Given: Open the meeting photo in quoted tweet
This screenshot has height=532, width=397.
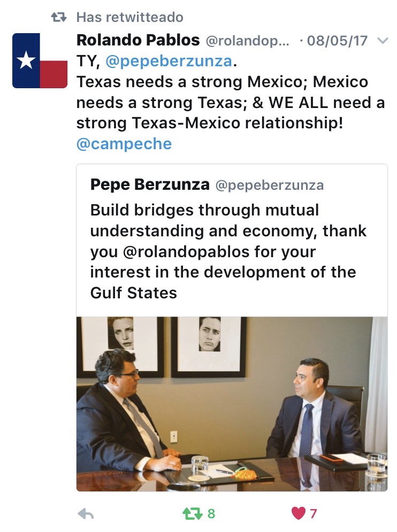Looking at the screenshot, I should pyautogui.click(x=232, y=404).
